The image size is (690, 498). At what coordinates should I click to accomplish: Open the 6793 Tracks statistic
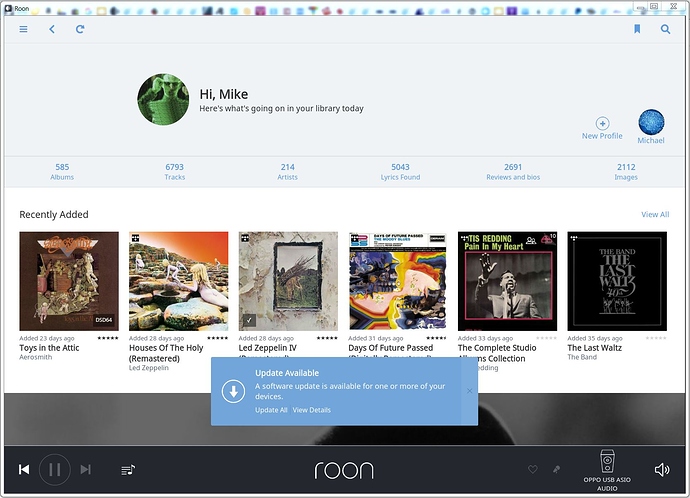pos(175,172)
